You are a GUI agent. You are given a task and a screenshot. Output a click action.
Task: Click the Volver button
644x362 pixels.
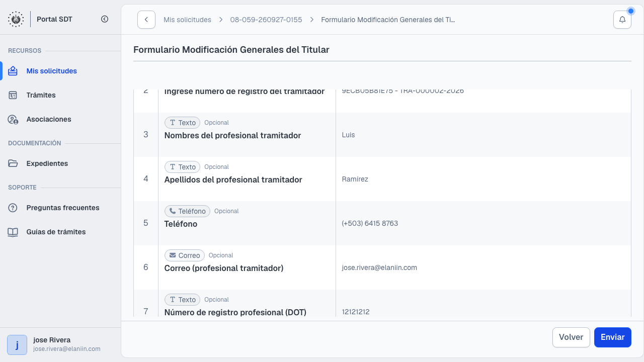571,337
